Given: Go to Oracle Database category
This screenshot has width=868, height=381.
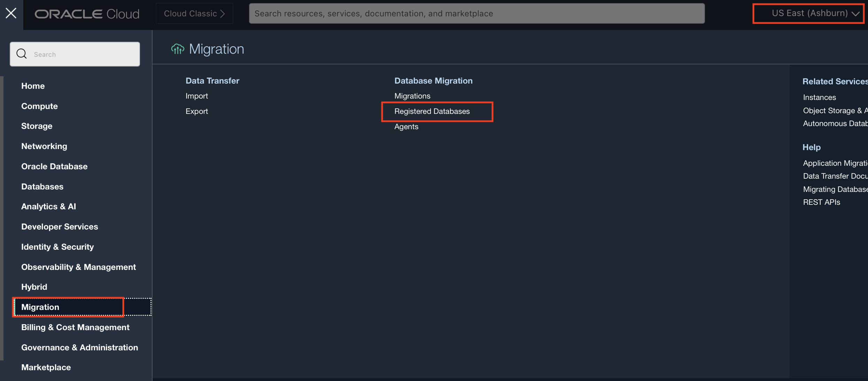Looking at the screenshot, I should coord(54,166).
